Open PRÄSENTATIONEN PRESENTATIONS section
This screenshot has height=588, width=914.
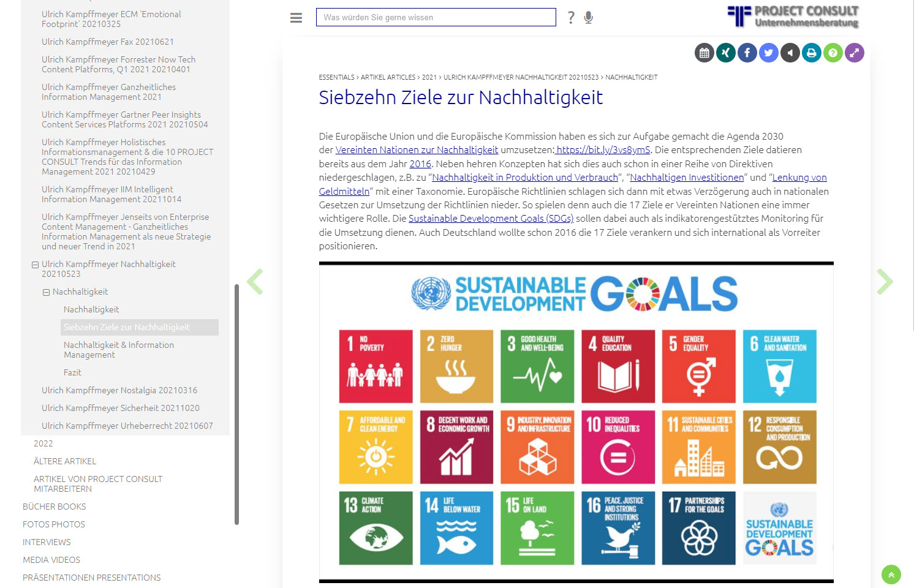(x=92, y=578)
